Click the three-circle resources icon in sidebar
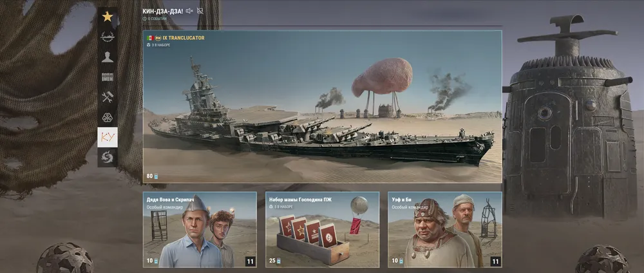The height and width of the screenshot is (273, 644). click(x=108, y=117)
